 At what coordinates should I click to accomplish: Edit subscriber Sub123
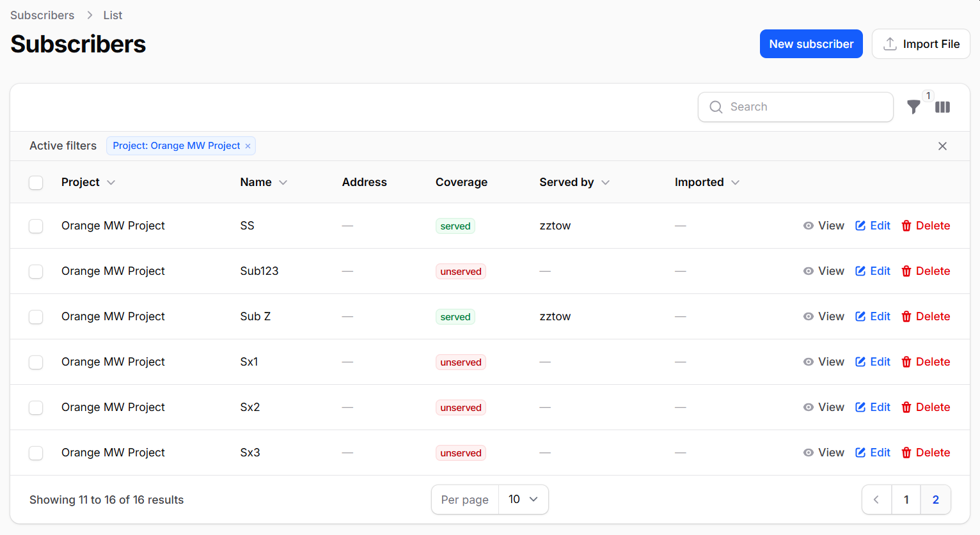(873, 271)
